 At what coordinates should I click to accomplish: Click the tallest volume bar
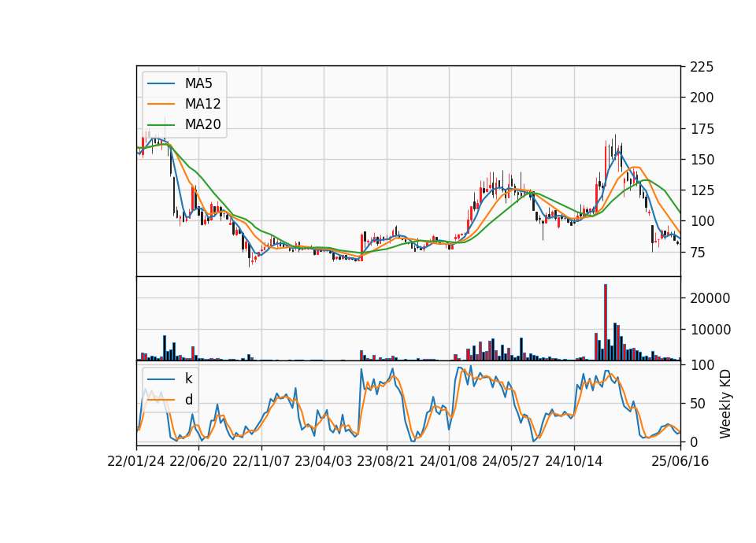pos(606,323)
